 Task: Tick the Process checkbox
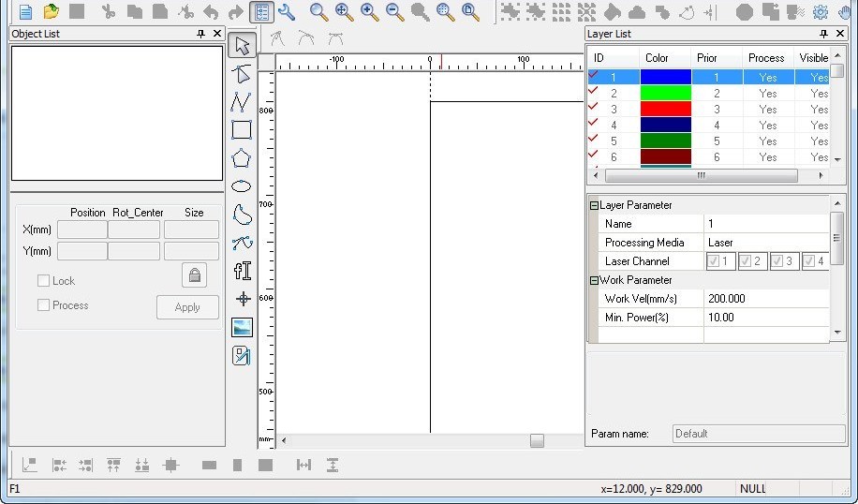(x=43, y=304)
